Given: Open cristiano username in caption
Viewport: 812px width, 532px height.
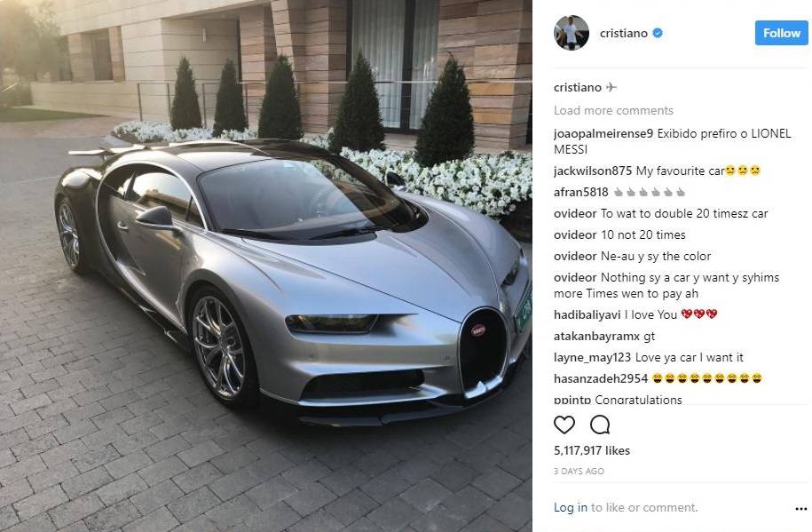Looking at the screenshot, I should [x=578, y=87].
